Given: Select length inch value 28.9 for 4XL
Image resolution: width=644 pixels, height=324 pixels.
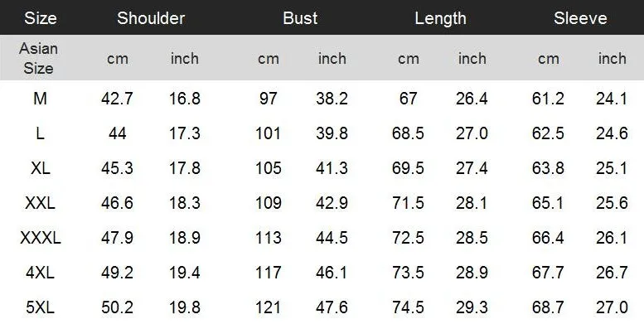Looking at the screenshot, I should tap(472, 273).
